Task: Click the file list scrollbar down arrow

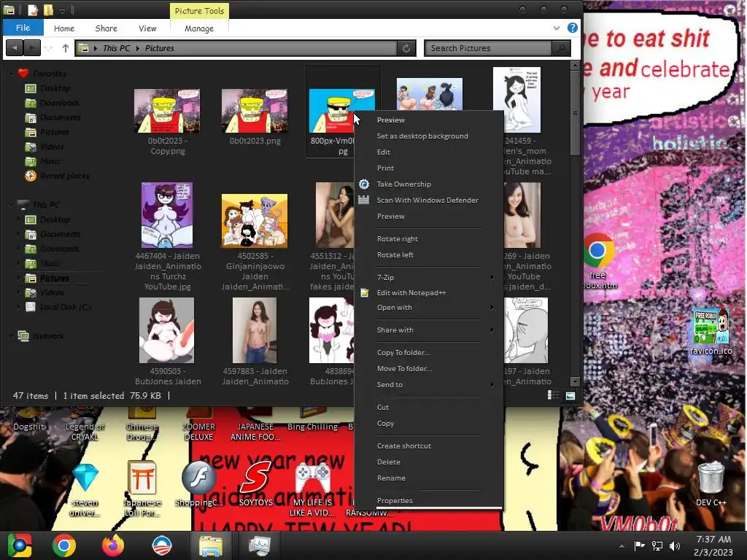Action: click(575, 381)
